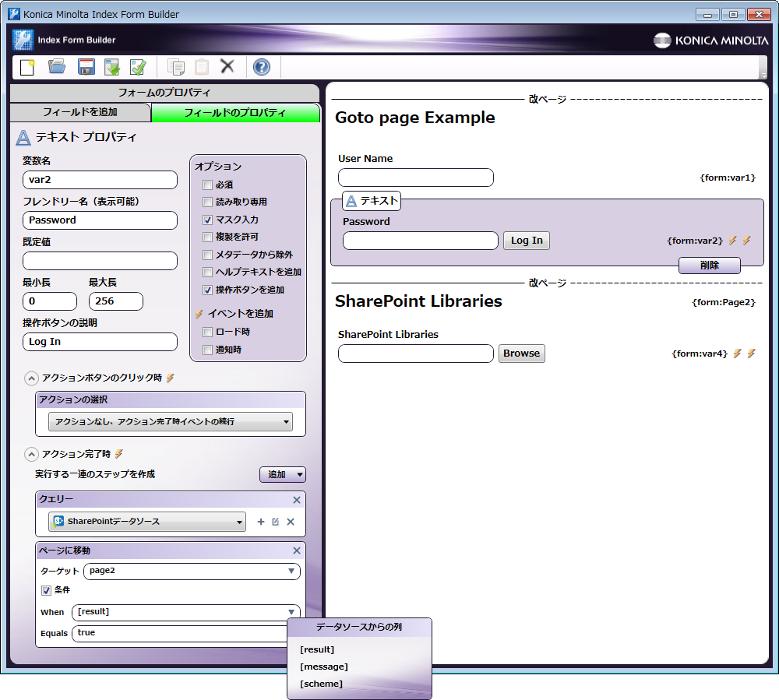This screenshot has height=700, width=779.
Task: Collapse the アクション完了時 section
Action: 31,454
